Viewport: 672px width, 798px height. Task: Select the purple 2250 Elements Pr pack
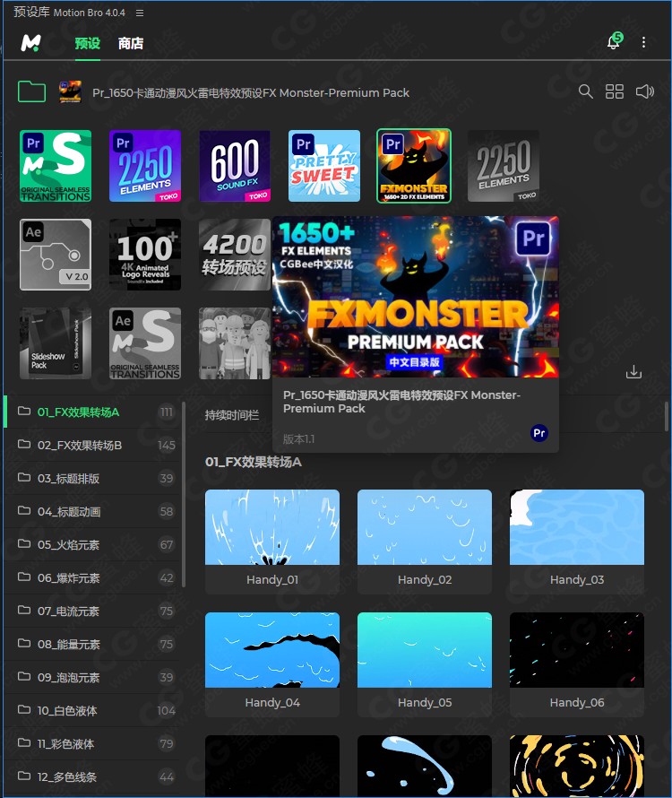pyautogui.click(x=145, y=166)
